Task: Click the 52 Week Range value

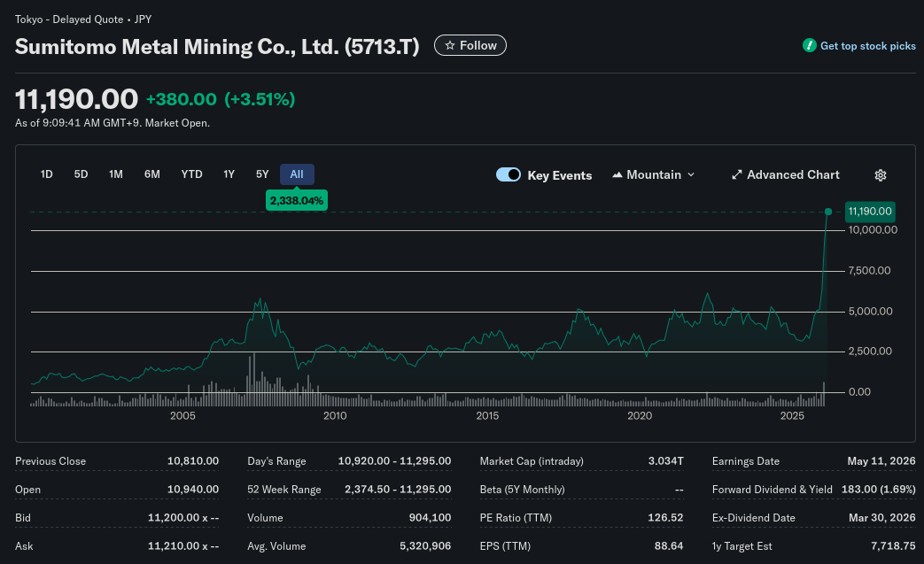Action: [398, 490]
